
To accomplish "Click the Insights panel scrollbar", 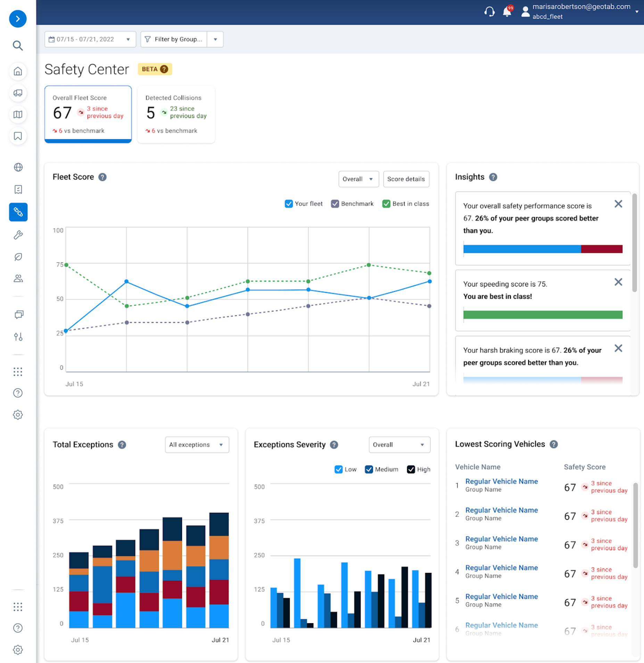I will 634,243.
